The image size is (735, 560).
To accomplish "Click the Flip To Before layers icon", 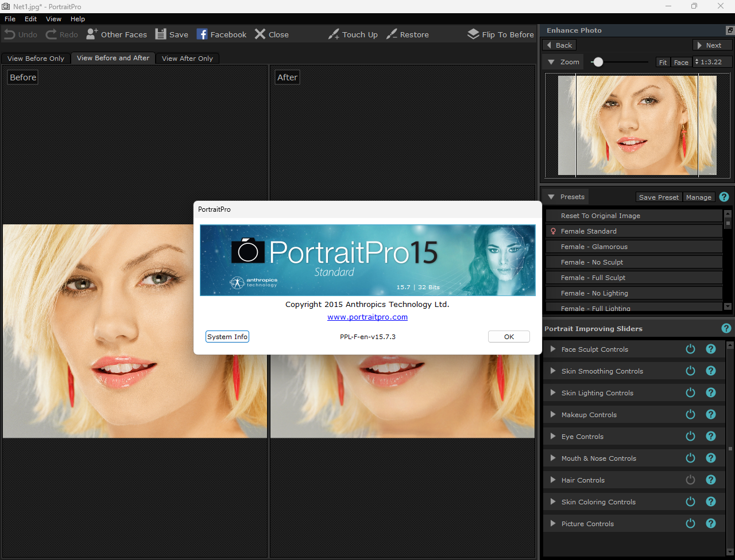I will pyautogui.click(x=473, y=34).
